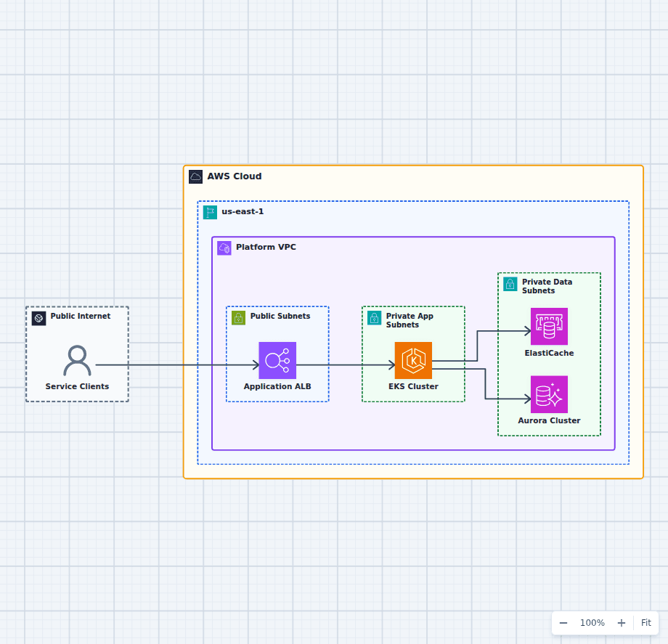Select the Aurora Cluster database icon
The width and height of the screenshot is (668, 644).
pos(549,394)
